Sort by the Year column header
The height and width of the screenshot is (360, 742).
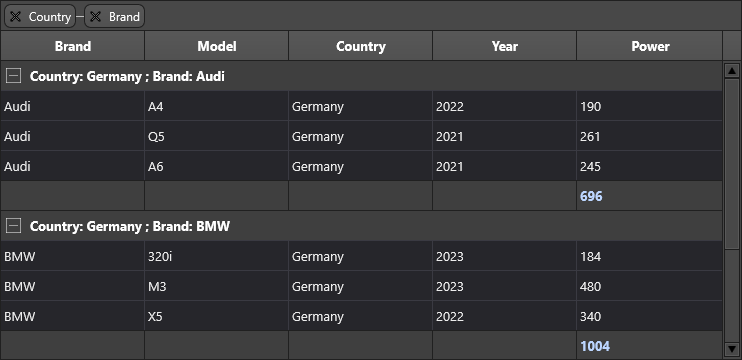[x=504, y=46]
